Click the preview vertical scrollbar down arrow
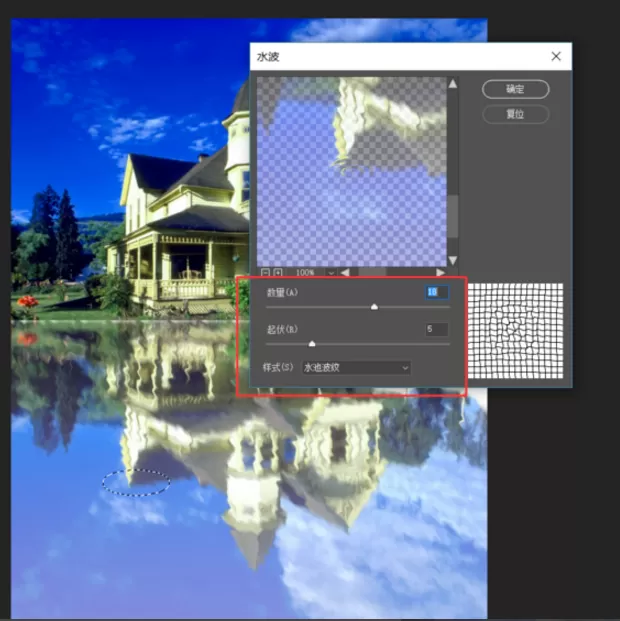Image resolution: width=620 pixels, height=621 pixels. [x=452, y=260]
